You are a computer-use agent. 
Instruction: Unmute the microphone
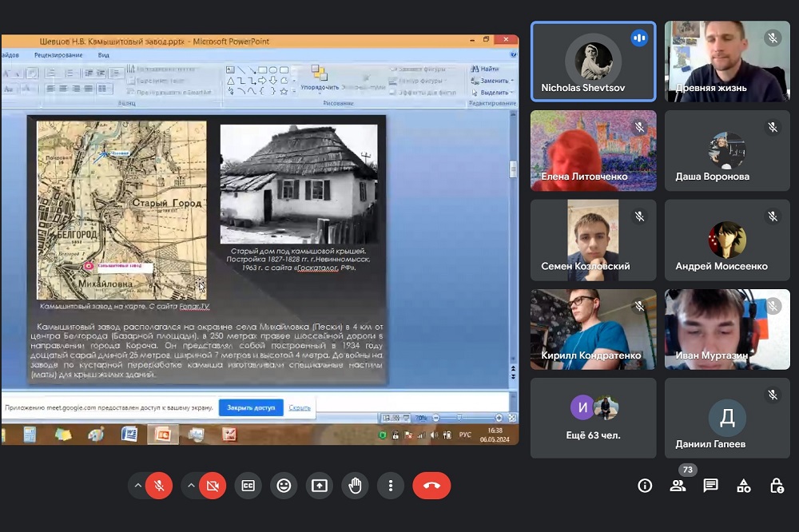pos(160,486)
